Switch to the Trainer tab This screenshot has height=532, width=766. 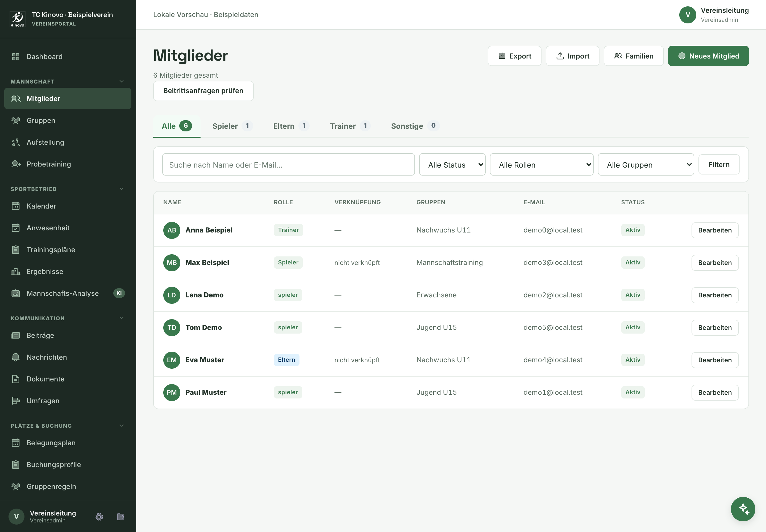(350, 126)
